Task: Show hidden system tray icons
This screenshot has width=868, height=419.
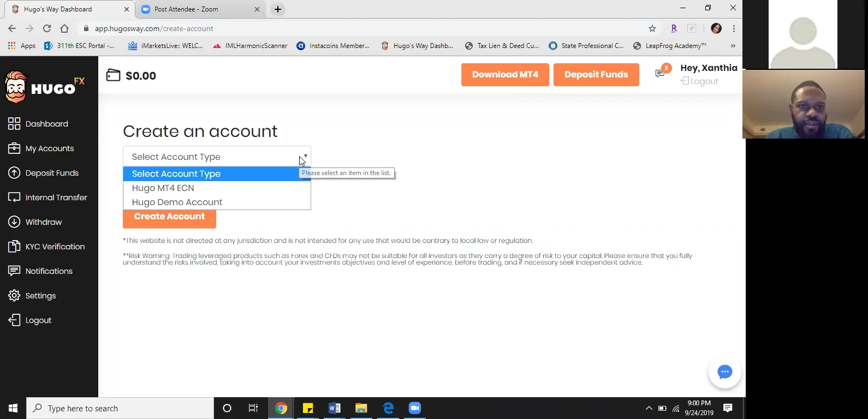Action: coord(649,408)
